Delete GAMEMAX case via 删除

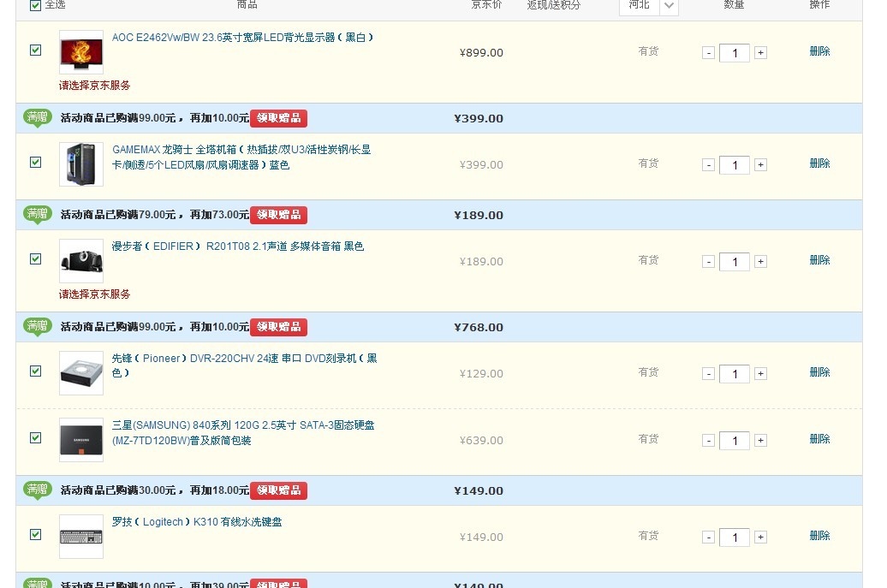(x=819, y=163)
